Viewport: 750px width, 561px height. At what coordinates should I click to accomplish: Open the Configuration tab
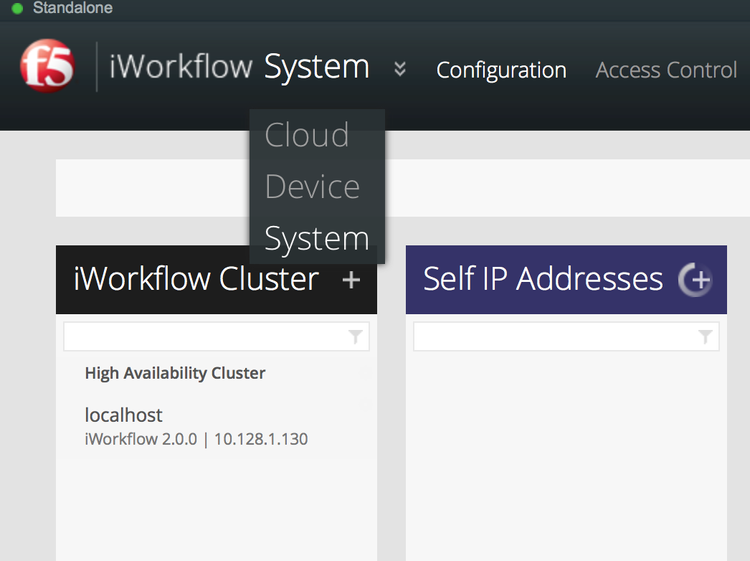(x=501, y=70)
